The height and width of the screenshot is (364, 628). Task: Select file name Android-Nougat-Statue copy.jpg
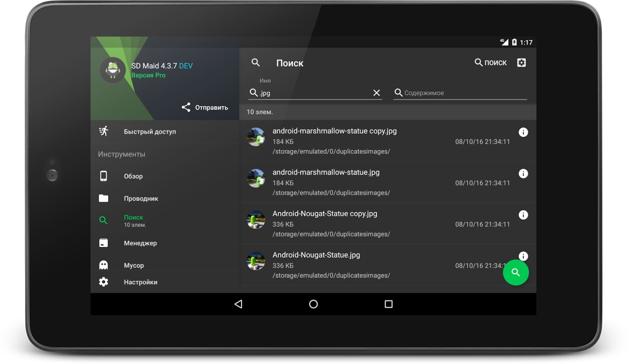tap(325, 214)
